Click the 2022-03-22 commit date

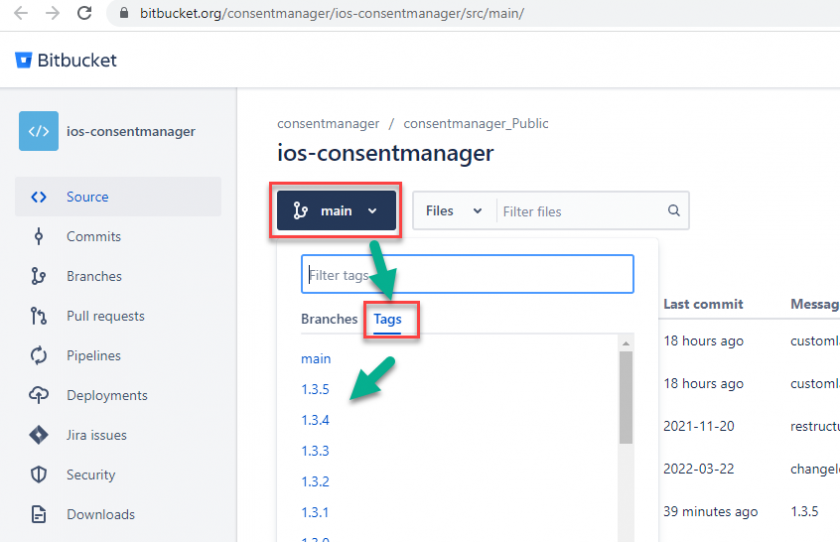(x=699, y=469)
